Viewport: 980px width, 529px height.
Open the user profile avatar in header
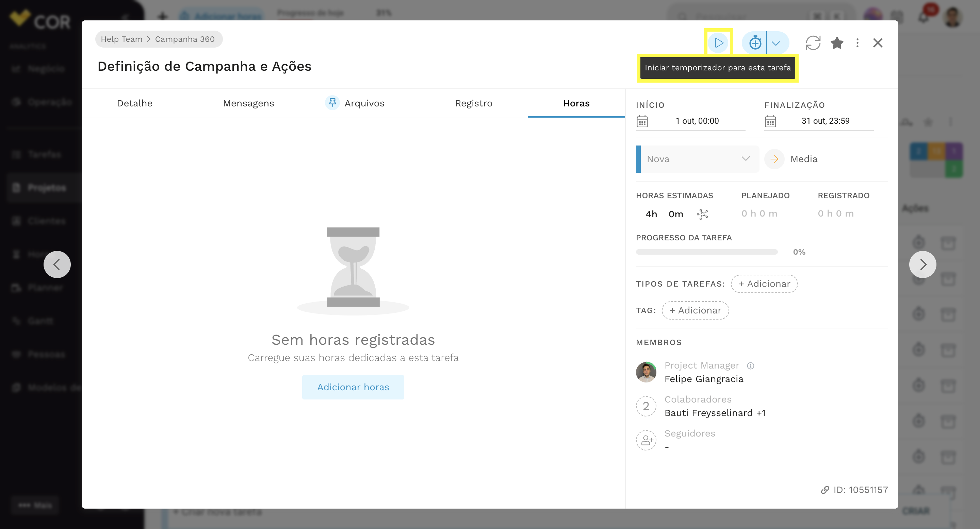point(953,17)
